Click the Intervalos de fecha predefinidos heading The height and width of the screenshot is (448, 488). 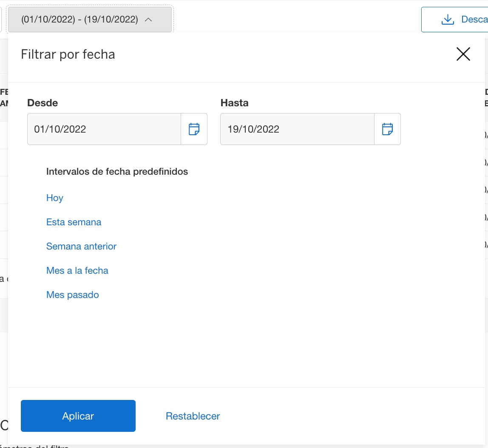click(x=117, y=171)
